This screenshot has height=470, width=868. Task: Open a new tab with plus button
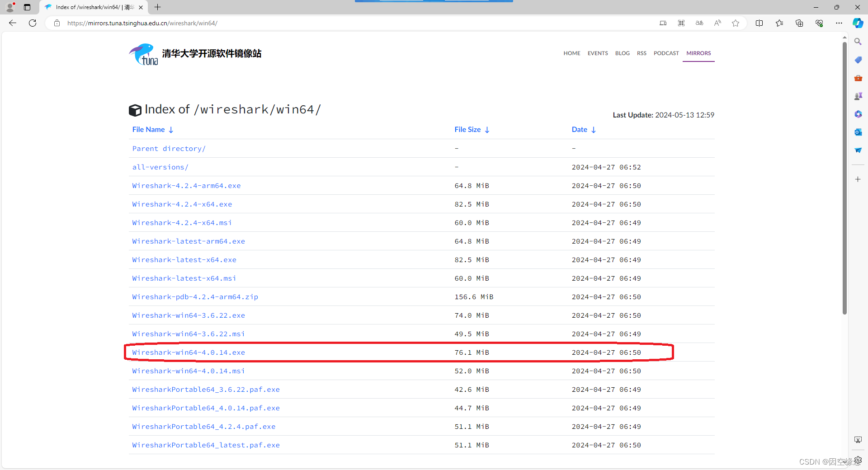point(157,7)
